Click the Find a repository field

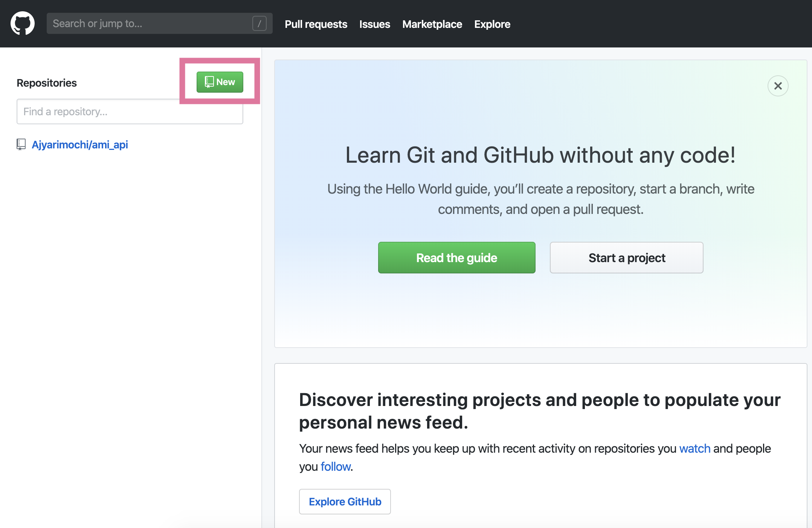pos(130,111)
